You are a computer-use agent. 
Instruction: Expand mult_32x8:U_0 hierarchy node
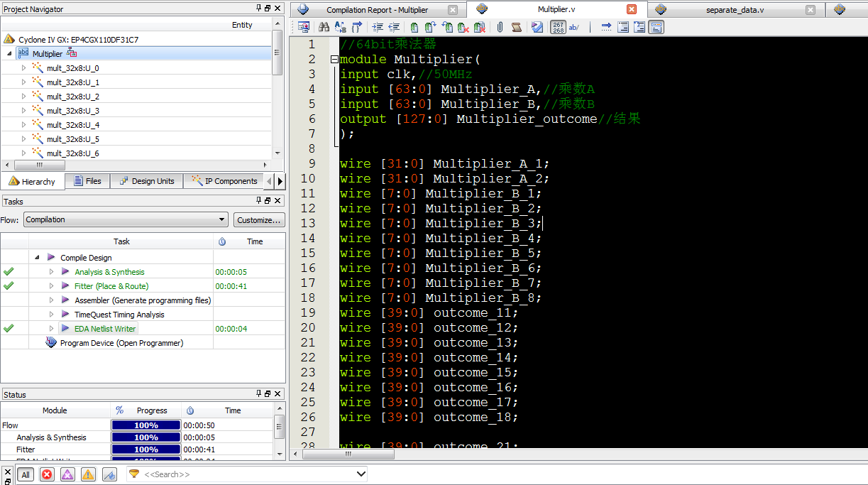coord(23,68)
